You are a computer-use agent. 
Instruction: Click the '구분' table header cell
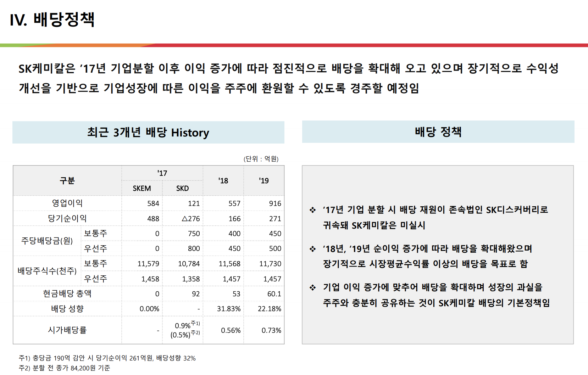[67, 181]
